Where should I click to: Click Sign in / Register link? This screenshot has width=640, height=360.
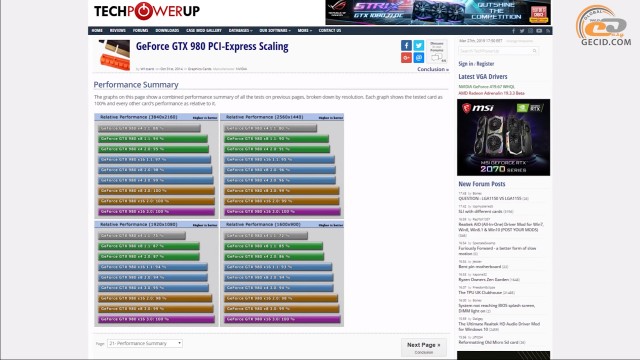click(x=476, y=64)
